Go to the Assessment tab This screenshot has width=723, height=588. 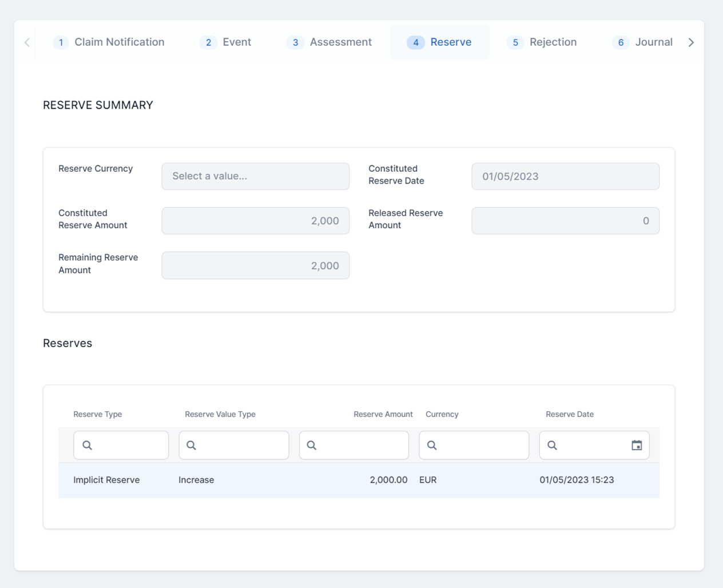(329, 42)
